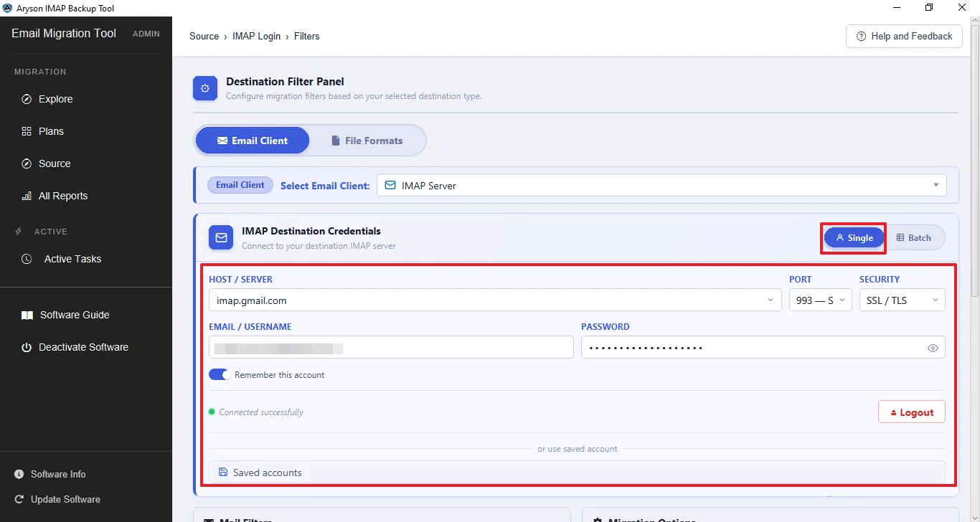Expand Saved accounts

(x=577, y=473)
